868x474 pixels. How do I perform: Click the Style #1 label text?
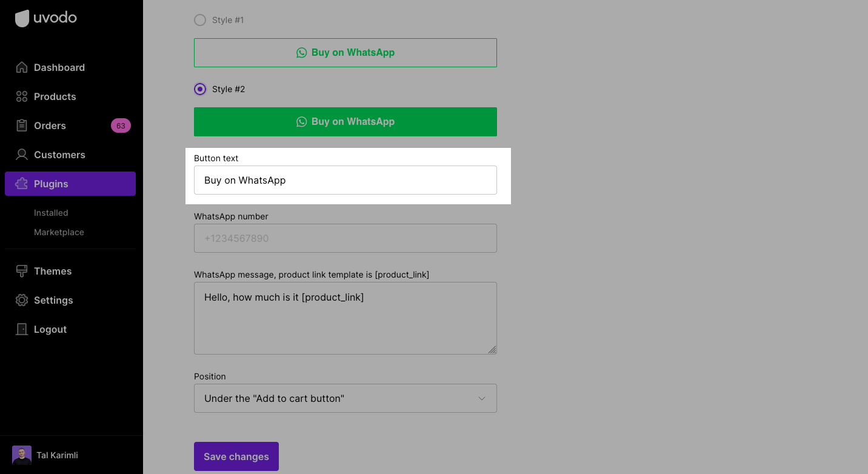tap(228, 20)
